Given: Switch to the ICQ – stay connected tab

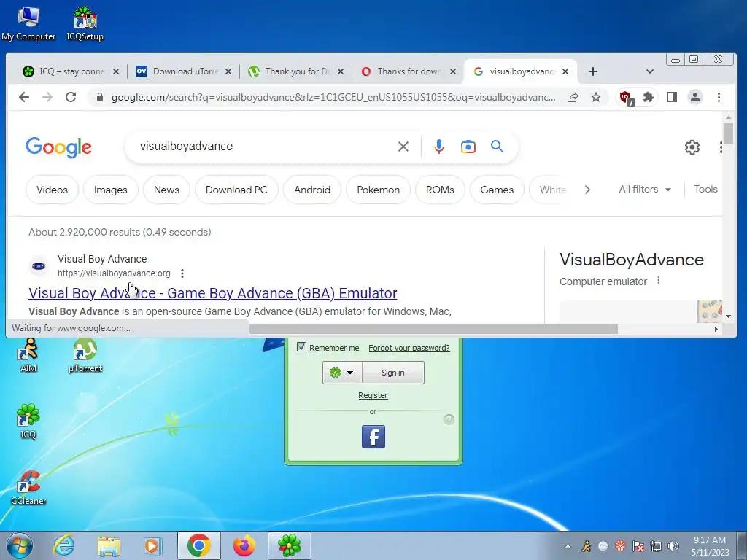Looking at the screenshot, I should pyautogui.click(x=71, y=71).
